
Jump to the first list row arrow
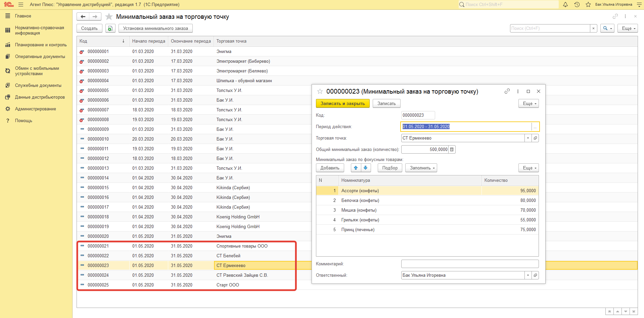pyautogui.click(x=609, y=312)
